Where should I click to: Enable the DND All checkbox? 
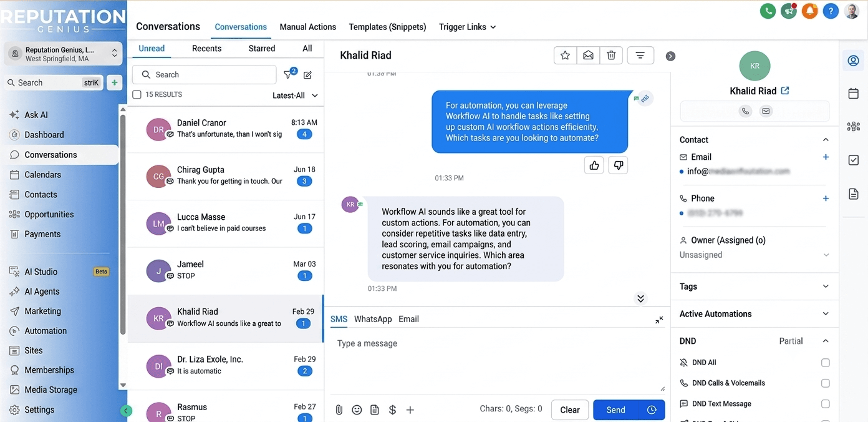[x=826, y=363]
